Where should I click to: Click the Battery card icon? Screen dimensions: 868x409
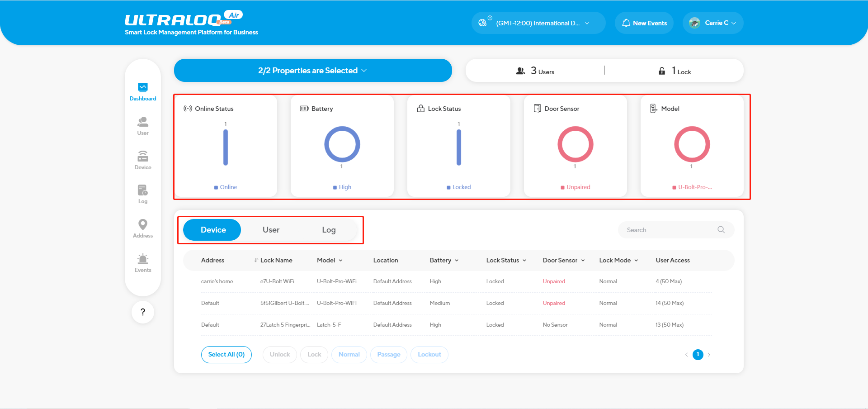[304, 109]
